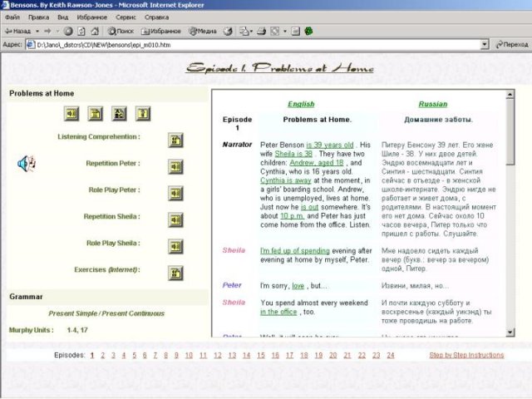Click the 'love' link in Peter's line
Viewport: 532px width, 399px height.
coord(298,286)
